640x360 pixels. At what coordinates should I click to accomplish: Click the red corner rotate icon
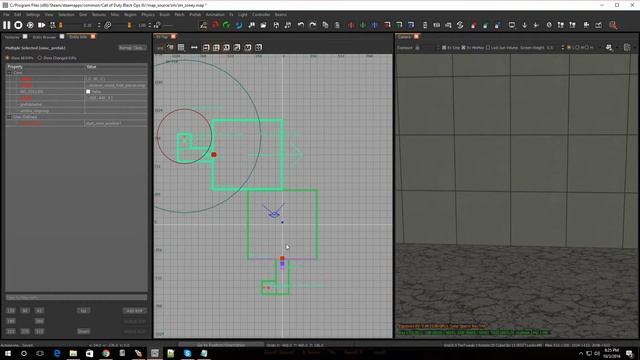point(387,25)
